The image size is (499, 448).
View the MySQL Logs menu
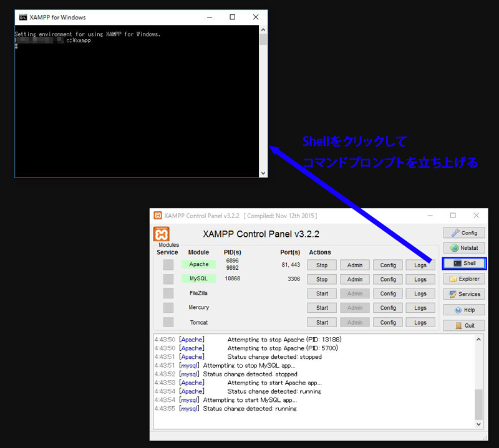pos(420,280)
